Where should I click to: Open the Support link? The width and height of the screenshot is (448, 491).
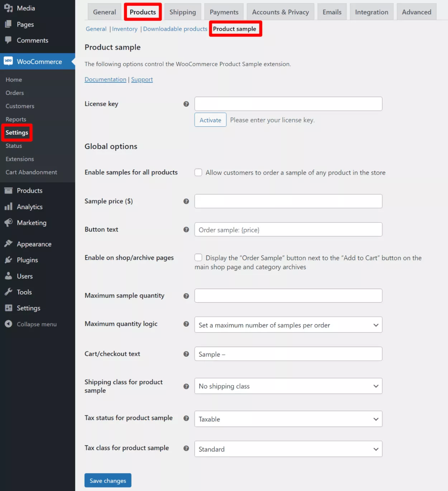142,79
